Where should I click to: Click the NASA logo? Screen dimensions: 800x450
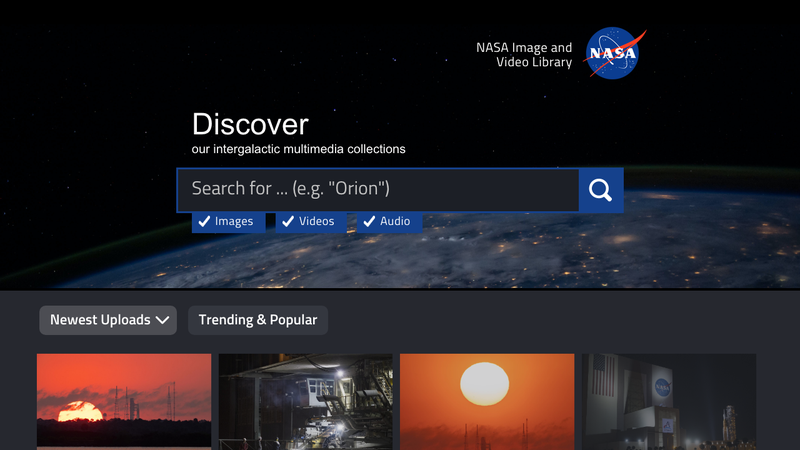[x=614, y=53]
